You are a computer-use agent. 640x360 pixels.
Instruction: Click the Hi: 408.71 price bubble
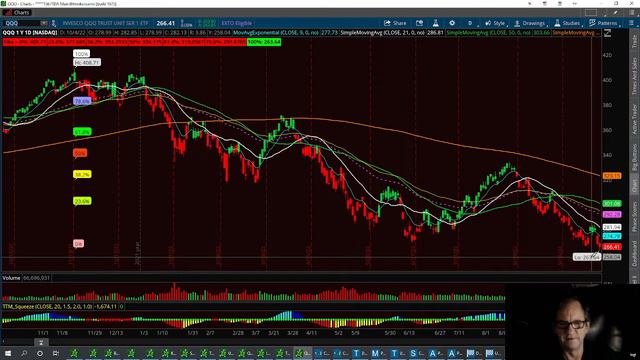[87, 62]
